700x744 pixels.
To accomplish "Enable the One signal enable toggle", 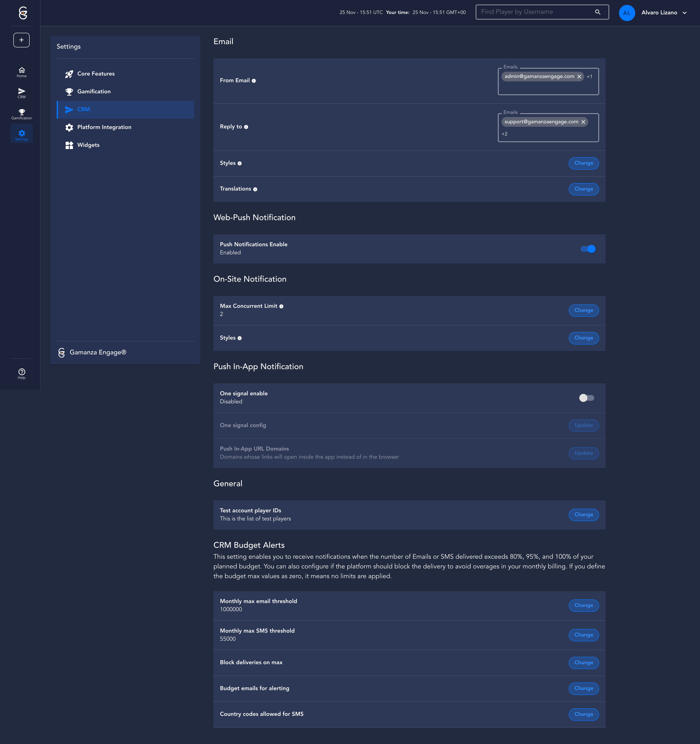I will (x=586, y=398).
